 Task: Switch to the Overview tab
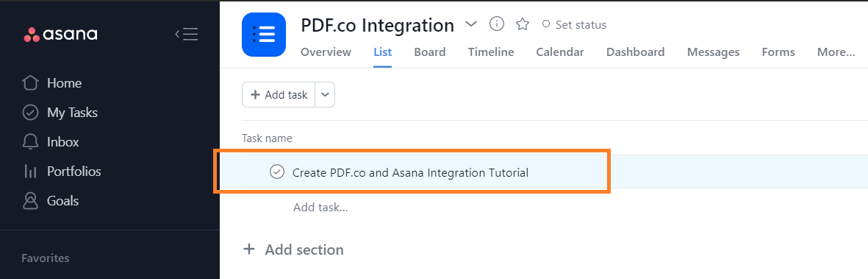[x=326, y=52]
